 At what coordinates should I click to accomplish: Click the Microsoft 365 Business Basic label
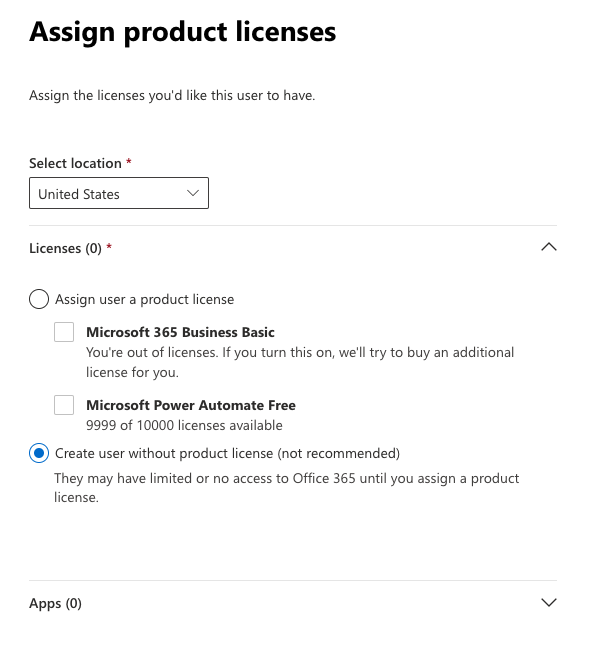pyautogui.click(x=180, y=332)
